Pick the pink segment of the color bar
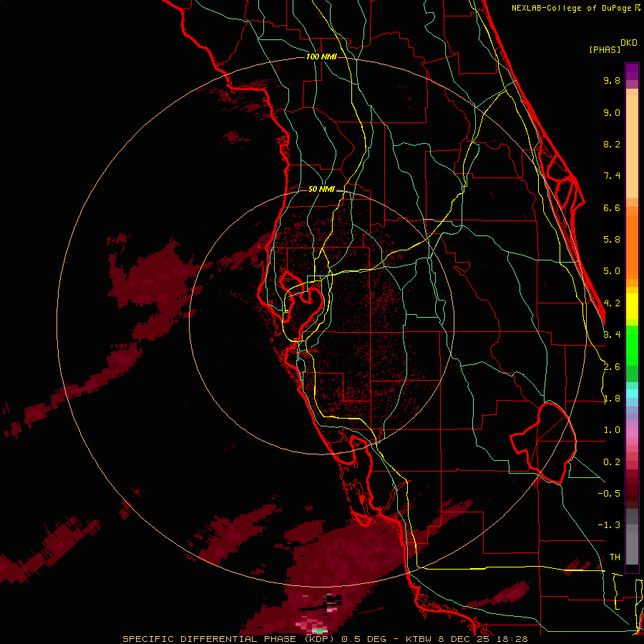This screenshot has width=644, height=644. 632,434
